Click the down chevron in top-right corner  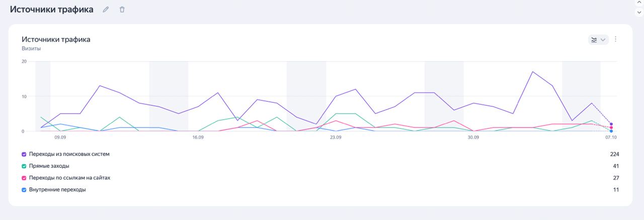pyautogui.click(x=639, y=13)
